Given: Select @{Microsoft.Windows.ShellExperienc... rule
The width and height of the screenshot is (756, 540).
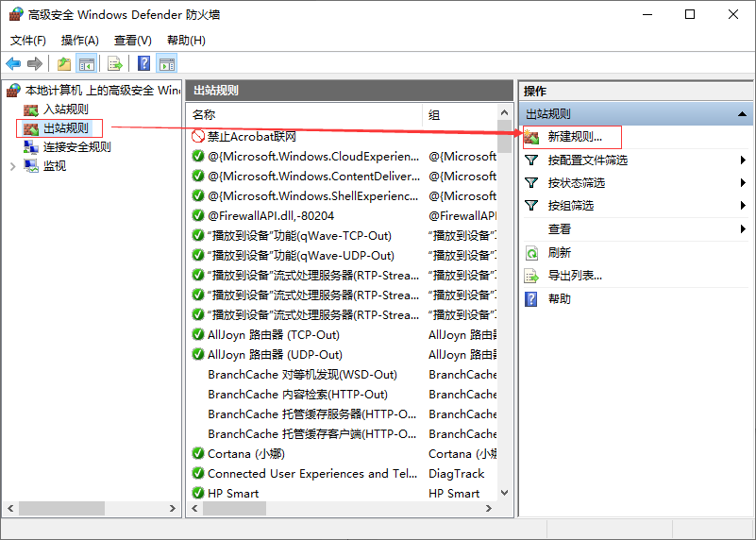Looking at the screenshot, I should pos(313,195).
